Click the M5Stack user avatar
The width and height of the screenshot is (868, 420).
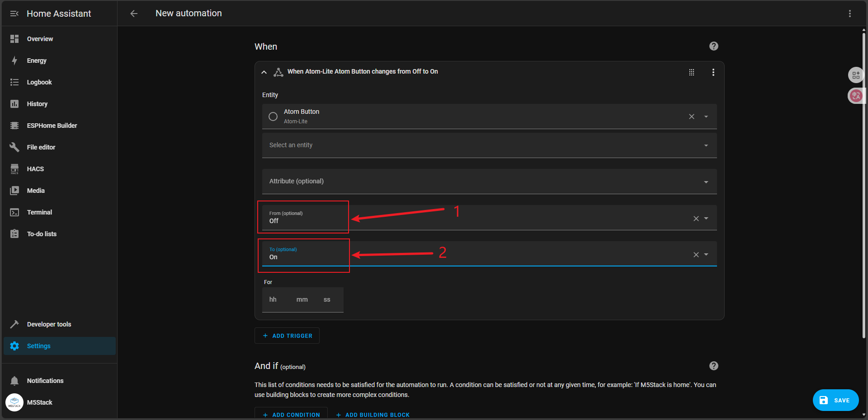[x=14, y=402]
